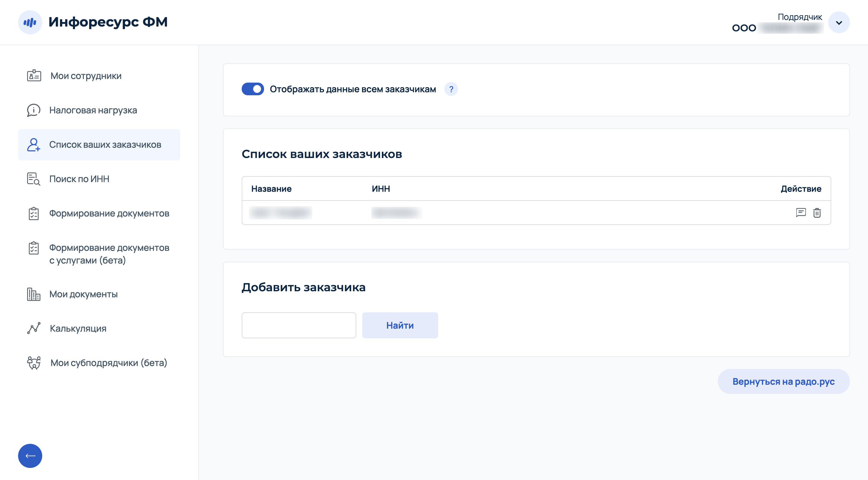Select Список ваших заказчиков menu item

99,145
